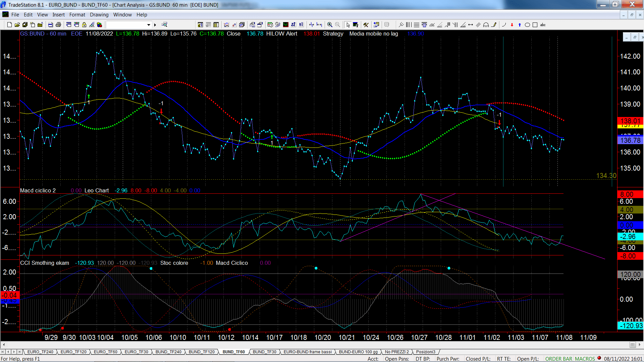This screenshot has width=644, height=362.
Task: Click the red 138.01 price label
Action: click(630, 121)
